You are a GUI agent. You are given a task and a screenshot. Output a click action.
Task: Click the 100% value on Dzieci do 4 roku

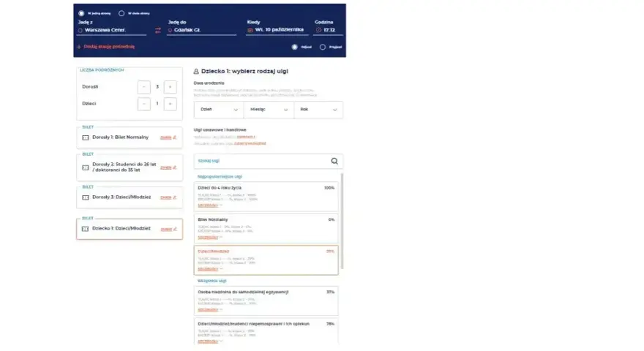(329, 188)
